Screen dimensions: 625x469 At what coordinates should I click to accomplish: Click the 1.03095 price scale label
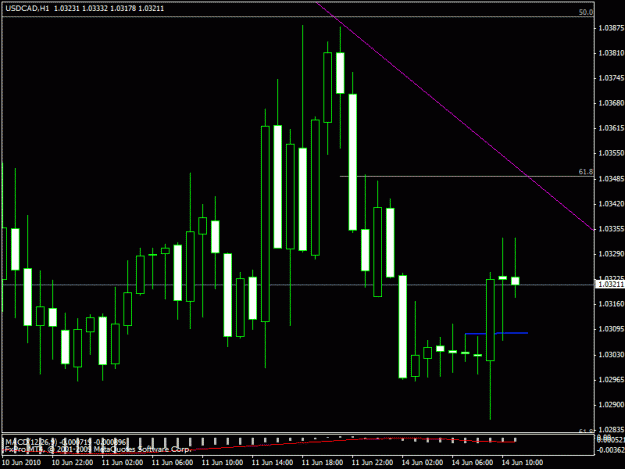point(611,329)
